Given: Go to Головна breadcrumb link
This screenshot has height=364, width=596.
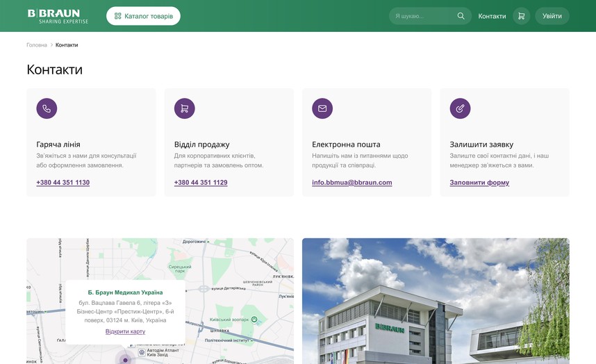Looking at the screenshot, I should [37, 45].
